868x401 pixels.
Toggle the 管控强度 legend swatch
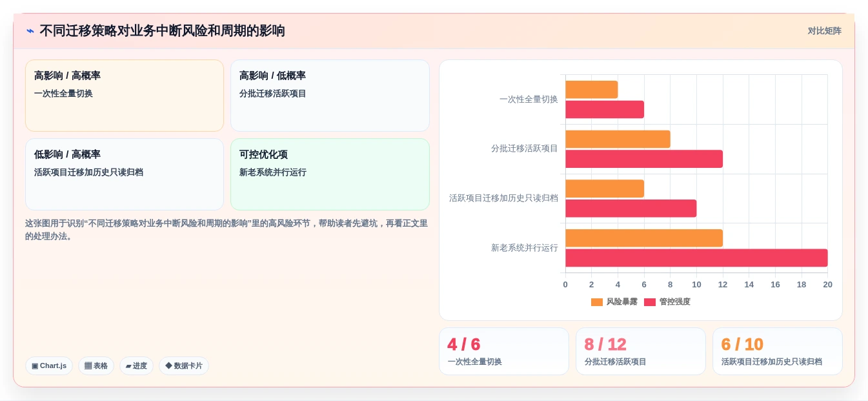click(x=650, y=302)
